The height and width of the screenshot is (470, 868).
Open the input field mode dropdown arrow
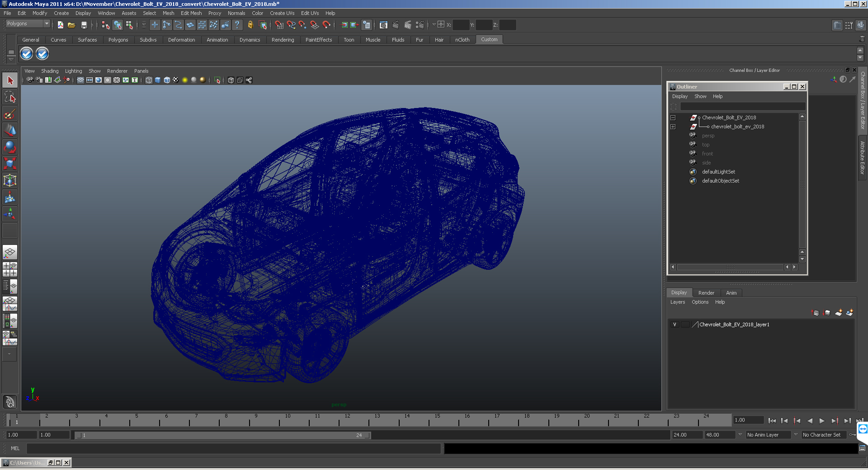(434, 25)
